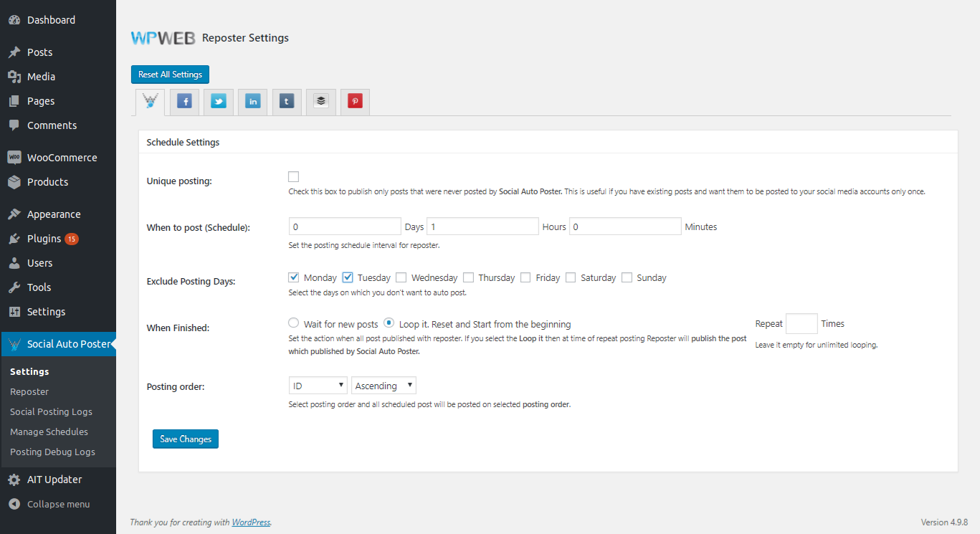Open the posting order ID dropdown
980x534 pixels.
click(x=318, y=386)
